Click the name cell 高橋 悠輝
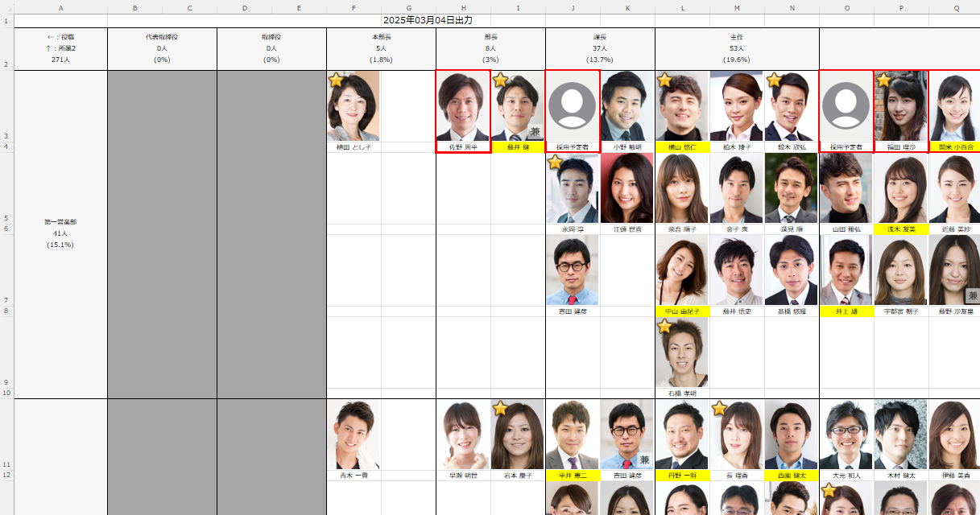Viewport: 980px width, 515px height. [792, 311]
